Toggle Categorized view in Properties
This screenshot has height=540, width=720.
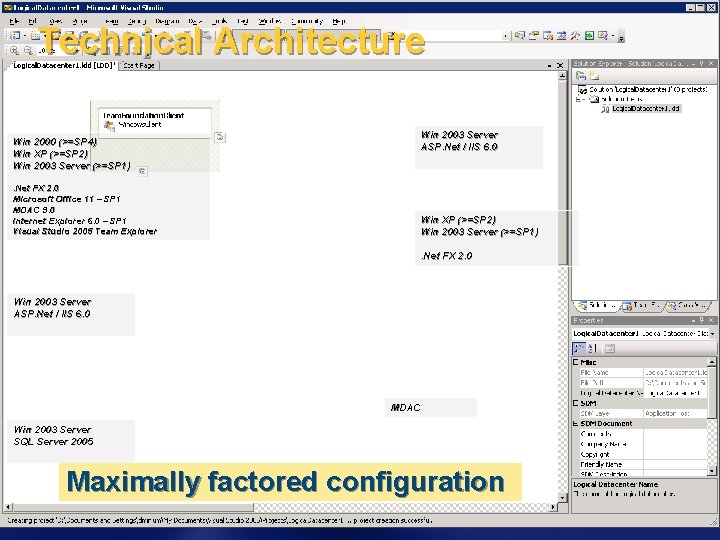point(579,348)
